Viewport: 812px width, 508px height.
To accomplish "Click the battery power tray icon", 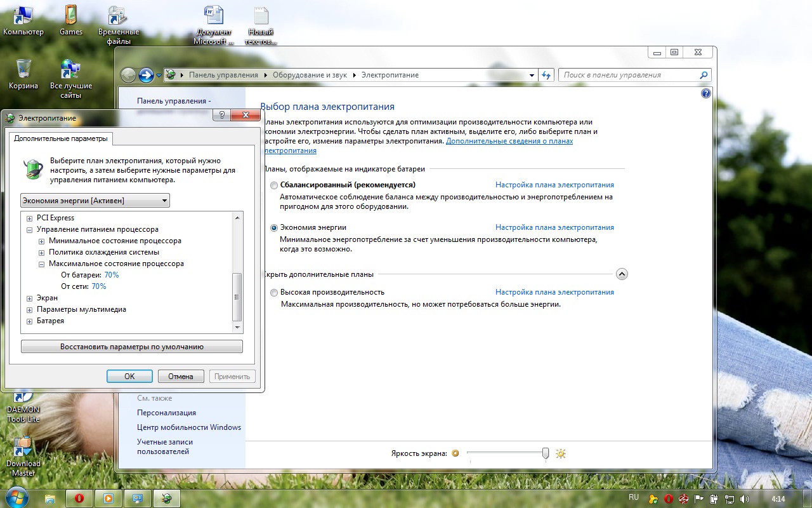I will coord(714,499).
